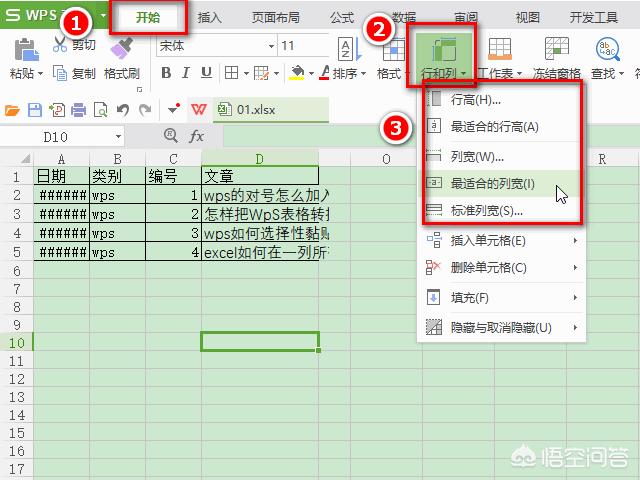Click the open folder icon
The width and height of the screenshot is (640, 480).
(12, 110)
